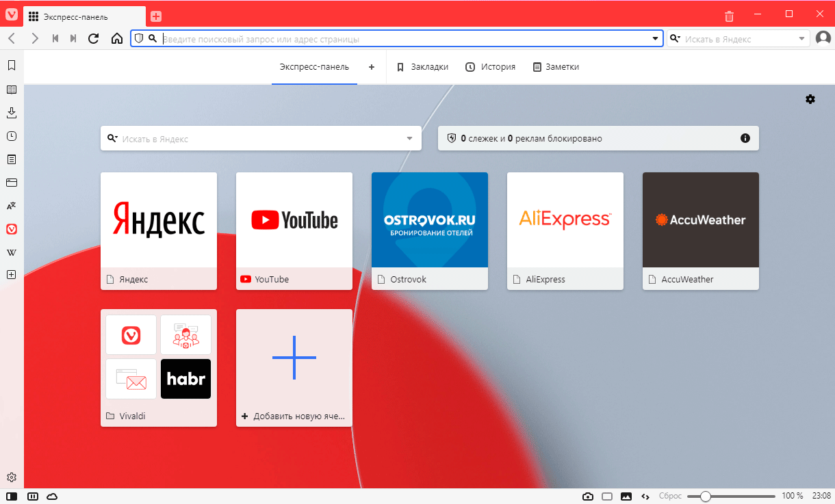The image size is (835, 504).
Task: Open the Vivaldi web panel
Action: 12,229
